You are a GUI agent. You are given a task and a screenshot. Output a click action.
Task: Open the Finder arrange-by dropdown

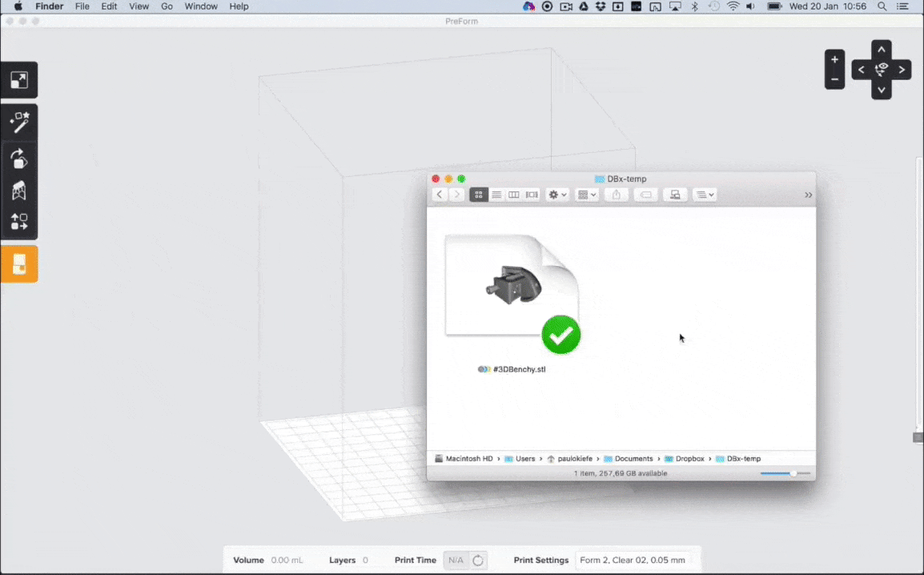pyautogui.click(x=586, y=195)
